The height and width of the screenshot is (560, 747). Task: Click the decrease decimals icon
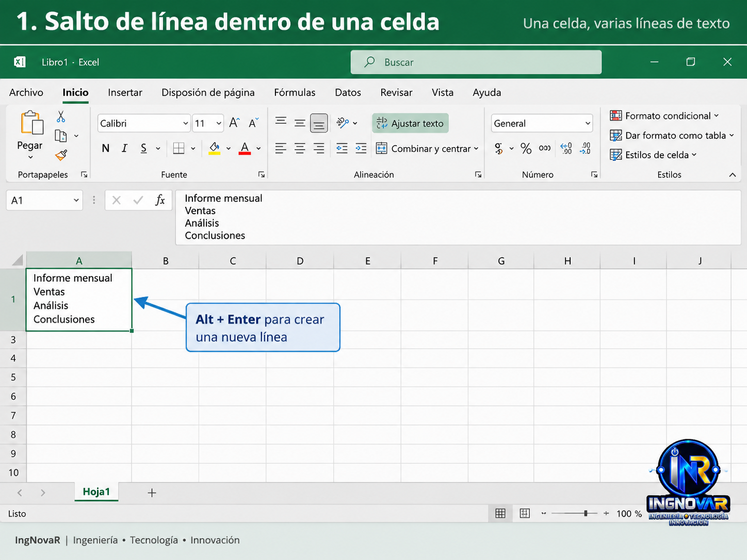(586, 149)
